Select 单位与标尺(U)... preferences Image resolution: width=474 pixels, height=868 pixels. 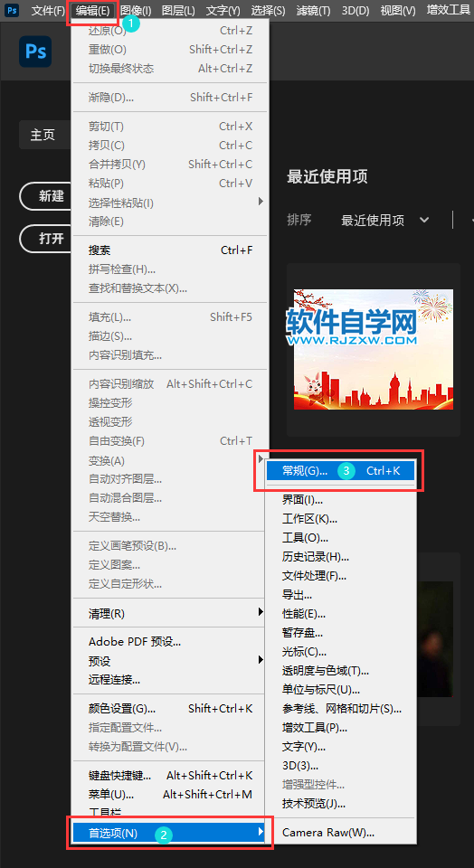(x=340, y=690)
